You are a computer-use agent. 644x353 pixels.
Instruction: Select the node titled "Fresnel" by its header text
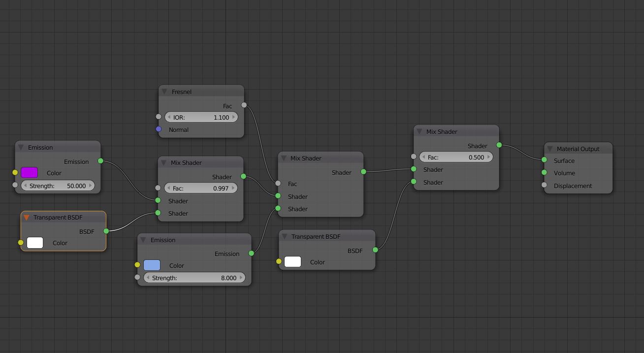click(x=182, y=92)
